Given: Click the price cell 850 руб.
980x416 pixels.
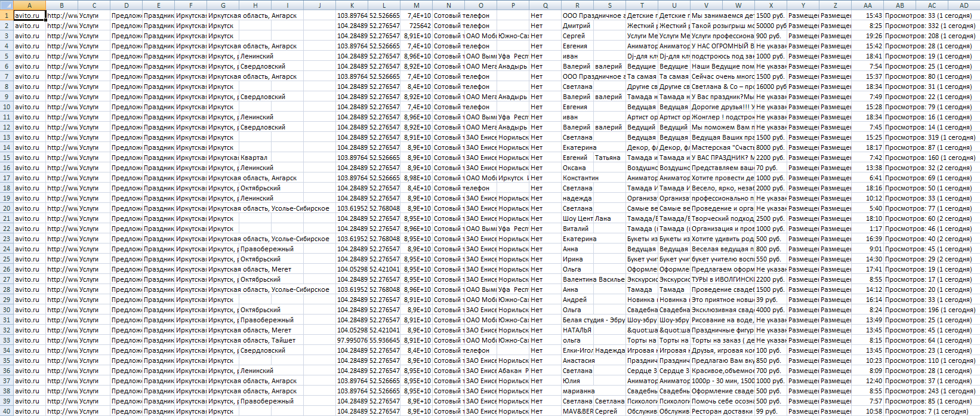Looking at the screenshot, I should pos(771,360).
